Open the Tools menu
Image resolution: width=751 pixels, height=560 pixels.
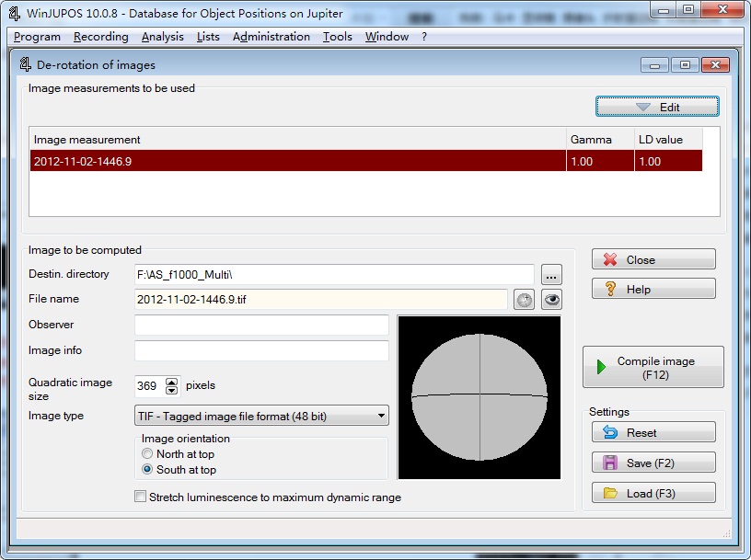click(337, 37)
